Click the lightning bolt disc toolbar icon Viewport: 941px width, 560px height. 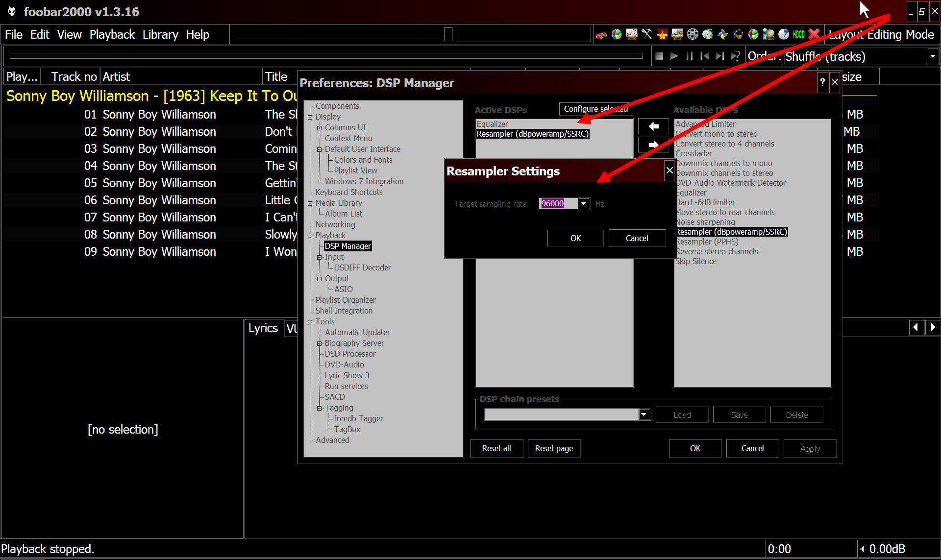(x=784, y=34)
